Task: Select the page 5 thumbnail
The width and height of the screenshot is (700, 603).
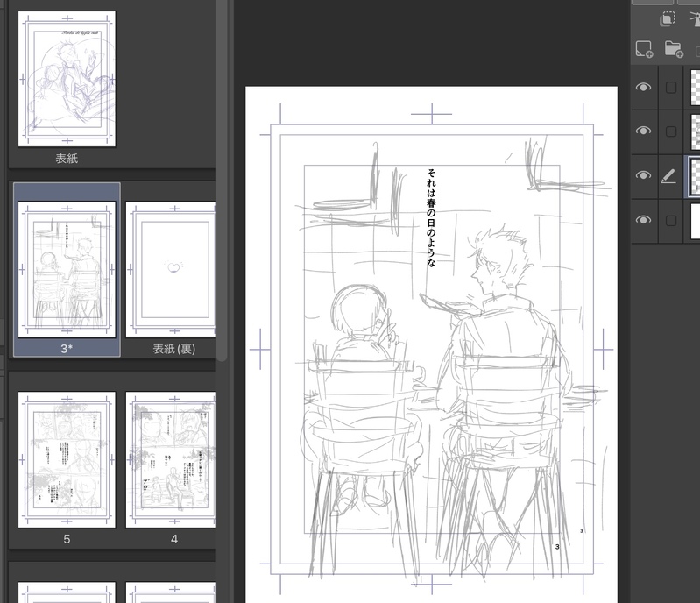Action: (x=67, y=459)
